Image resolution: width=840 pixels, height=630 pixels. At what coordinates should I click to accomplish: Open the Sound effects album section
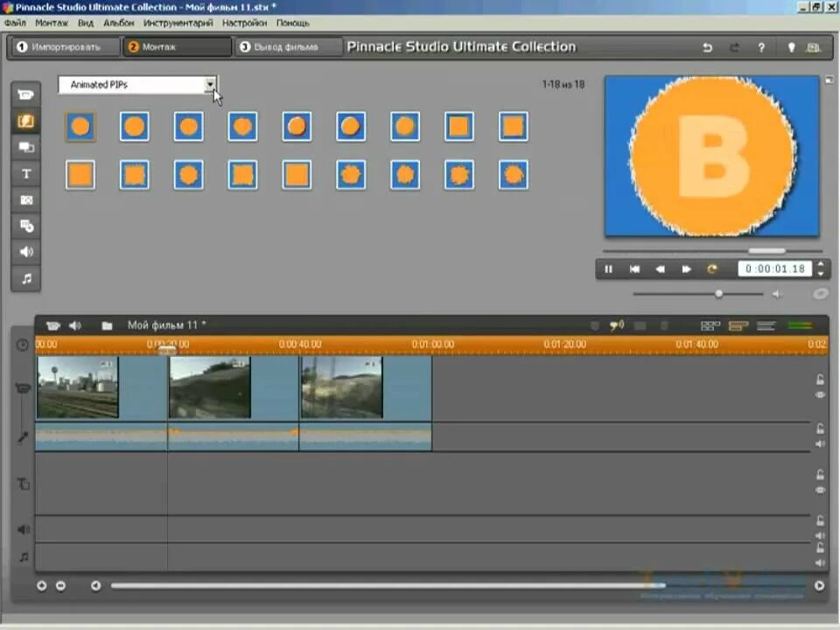(25, 252)
